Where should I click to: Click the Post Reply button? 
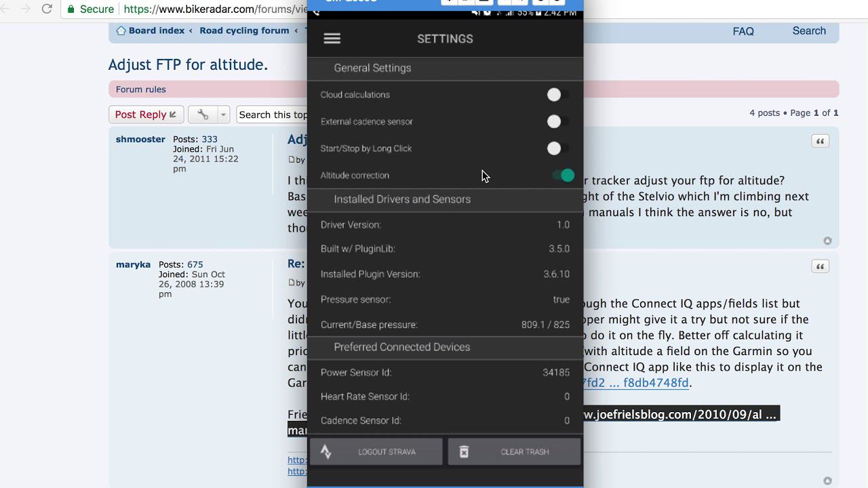tap(146, 115)
